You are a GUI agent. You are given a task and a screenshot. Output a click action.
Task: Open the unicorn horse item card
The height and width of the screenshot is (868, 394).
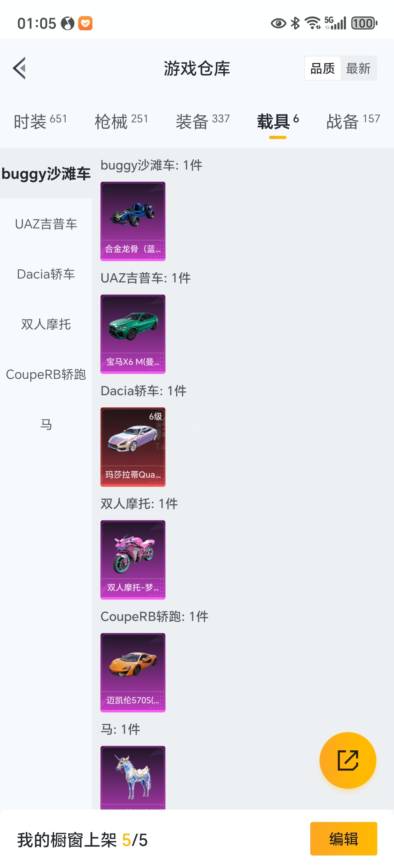133,778
